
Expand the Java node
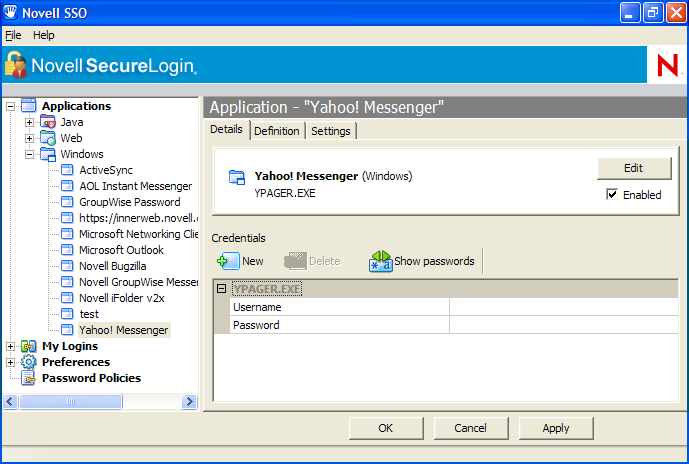point(29,122)
